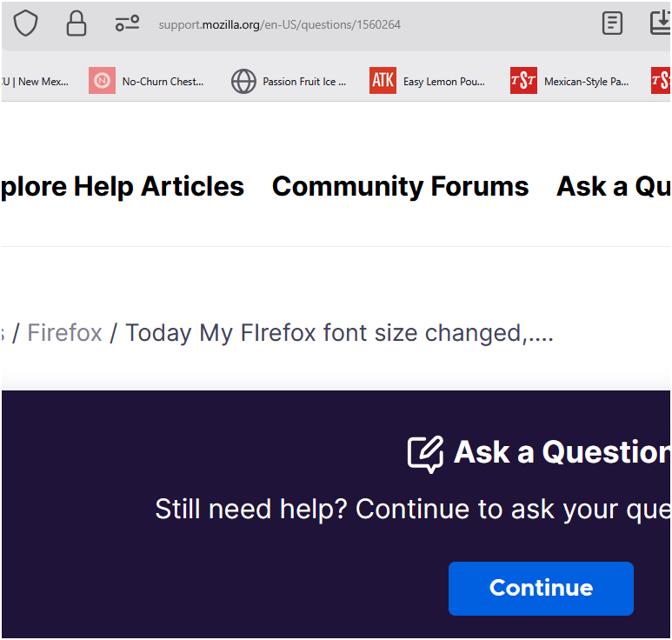Screen dimensions: 672x640
Task: Click the downloads icon in the toolbar
Action: [x=661, y=23]
